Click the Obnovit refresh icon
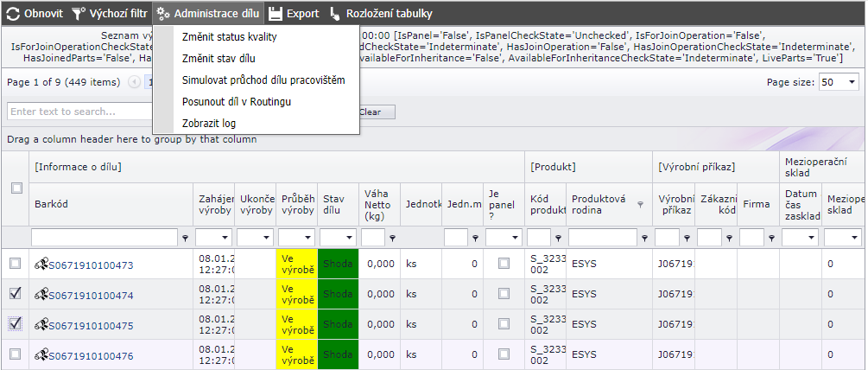Image resolution: width=868 pixels, height=370 pixels. (x=13, y=14)
